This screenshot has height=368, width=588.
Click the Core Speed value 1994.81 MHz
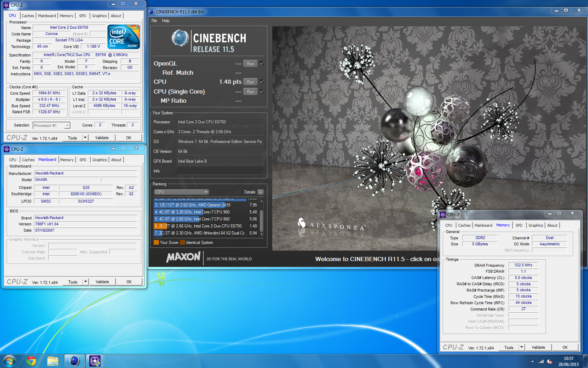49,93
